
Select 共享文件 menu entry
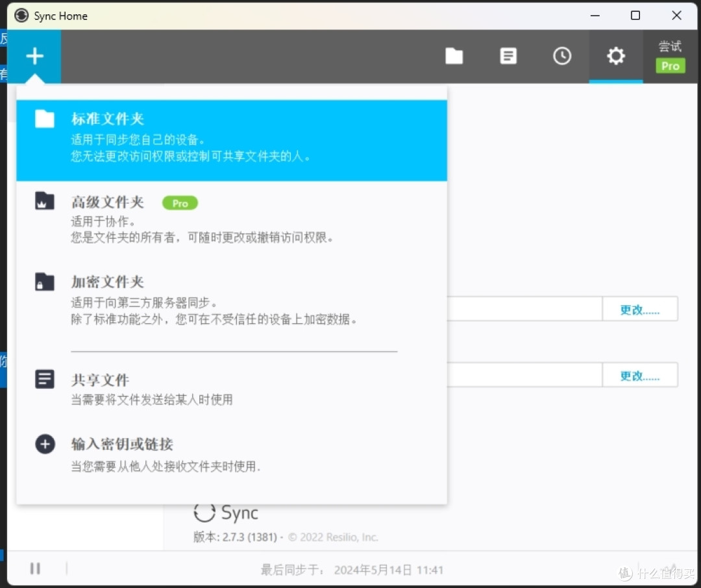tap(232, 389)
